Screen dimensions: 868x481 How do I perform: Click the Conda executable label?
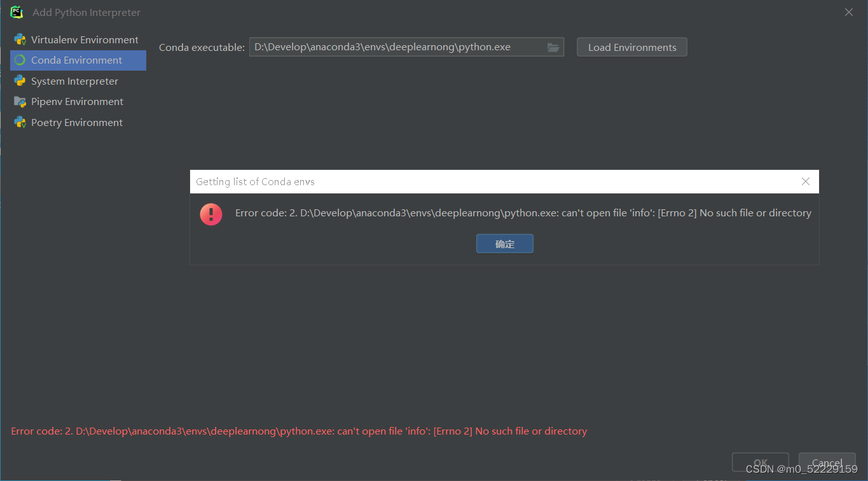click(202, 47)
